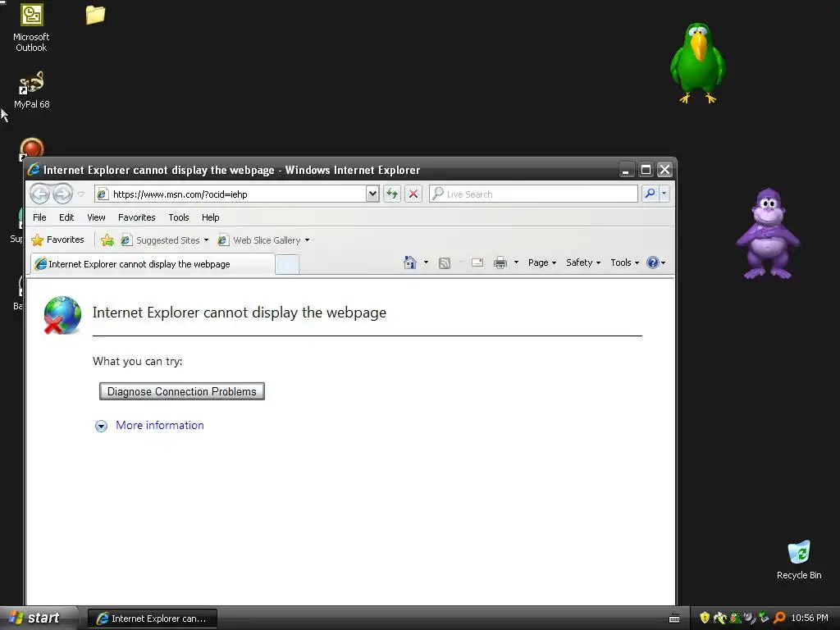Expand the Home button dropdown arrow
The image size is (840, 630).
(426, 262)
